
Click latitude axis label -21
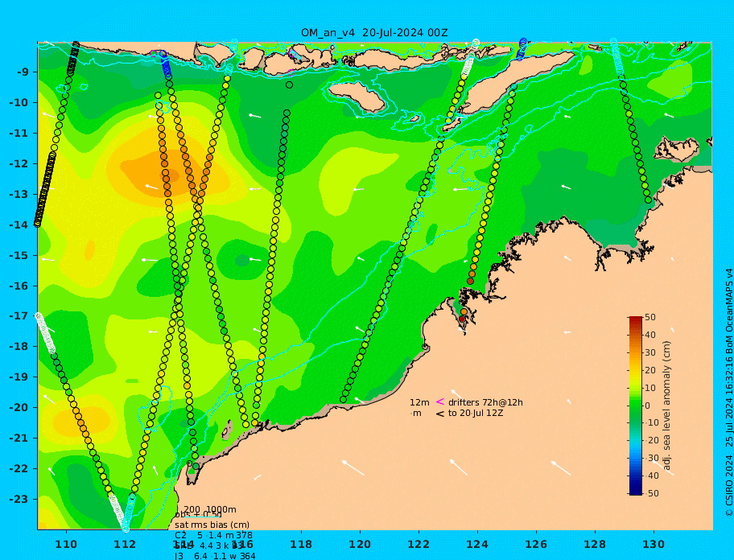tap(19, 439)
